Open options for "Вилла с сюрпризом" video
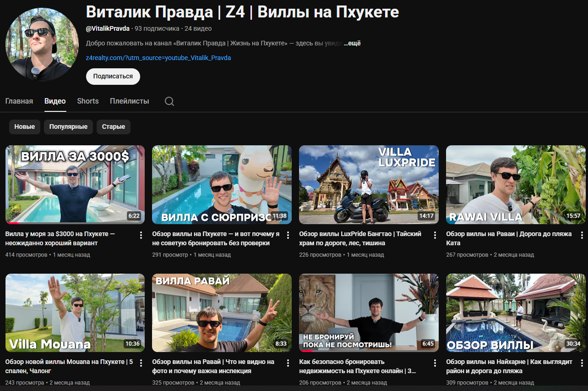The image size is (588, 391). [288, 235]
